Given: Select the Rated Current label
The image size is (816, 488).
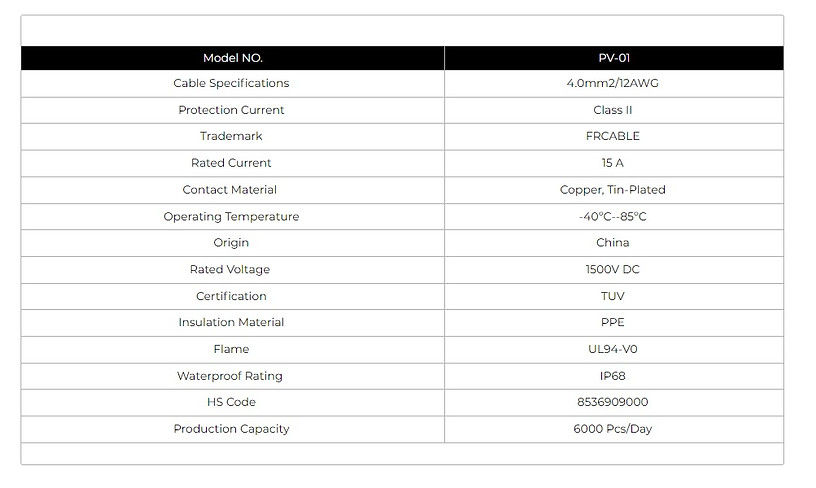Looking at the screenshot, I should pyautogui.click(x=231, y=163).
